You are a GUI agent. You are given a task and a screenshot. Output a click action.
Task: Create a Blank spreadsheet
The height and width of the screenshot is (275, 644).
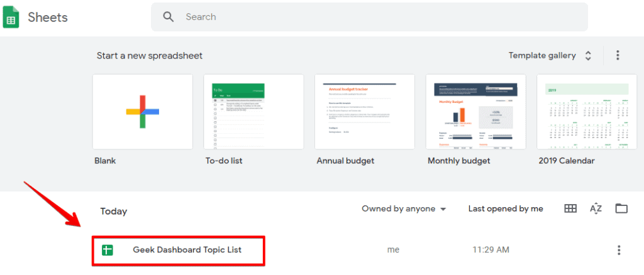coord(143,112)
